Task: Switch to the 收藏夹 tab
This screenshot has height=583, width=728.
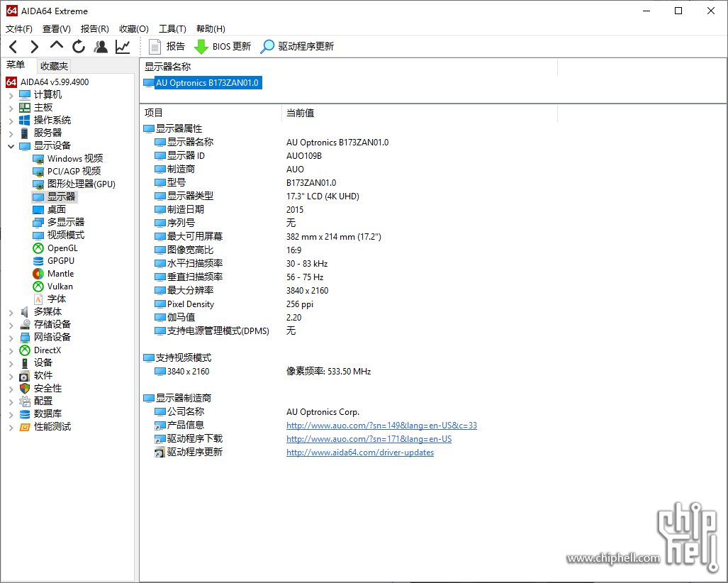Action: (x=54, y=66)
